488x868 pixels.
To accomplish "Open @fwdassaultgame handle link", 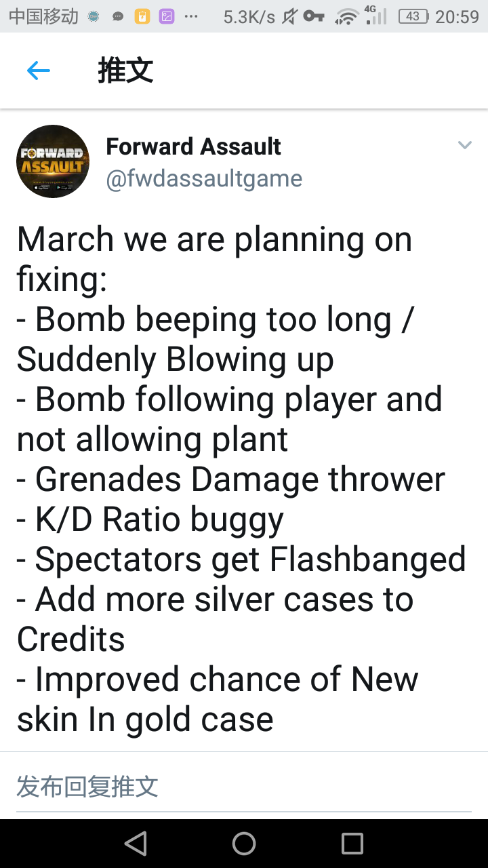I will 204,178.
